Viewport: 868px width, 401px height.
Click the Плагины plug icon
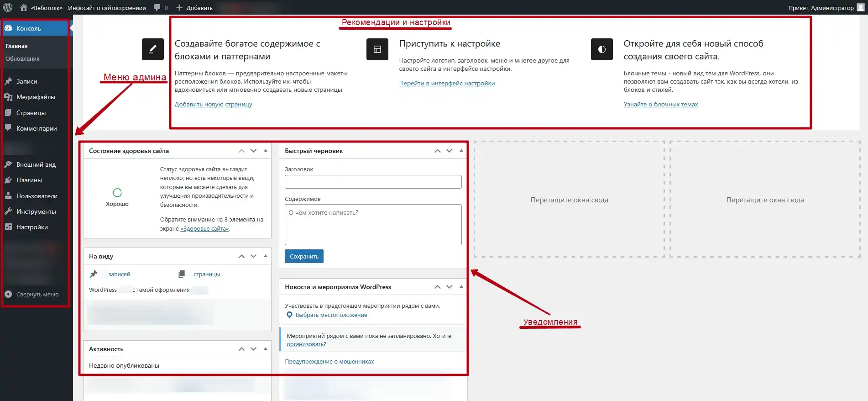click(8, 180)
